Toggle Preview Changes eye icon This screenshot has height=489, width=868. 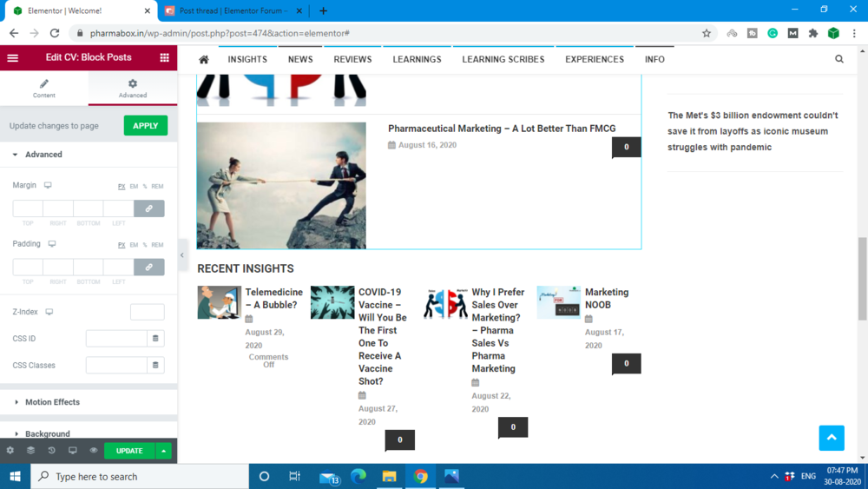point(94,450)
